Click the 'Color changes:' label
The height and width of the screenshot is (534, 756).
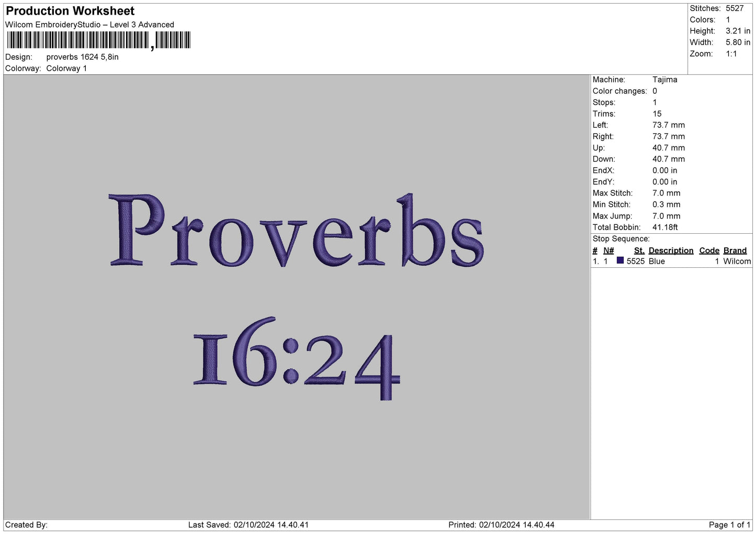[x=620, y=91]
